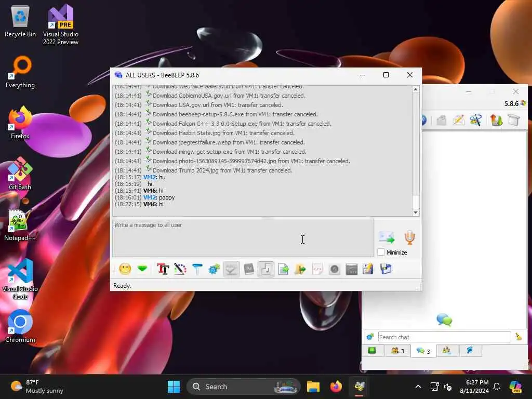The width and height of the screenshot is (532, 399).
Task: Open the weather widget 87°F
Action: click(x=37, y=387)
